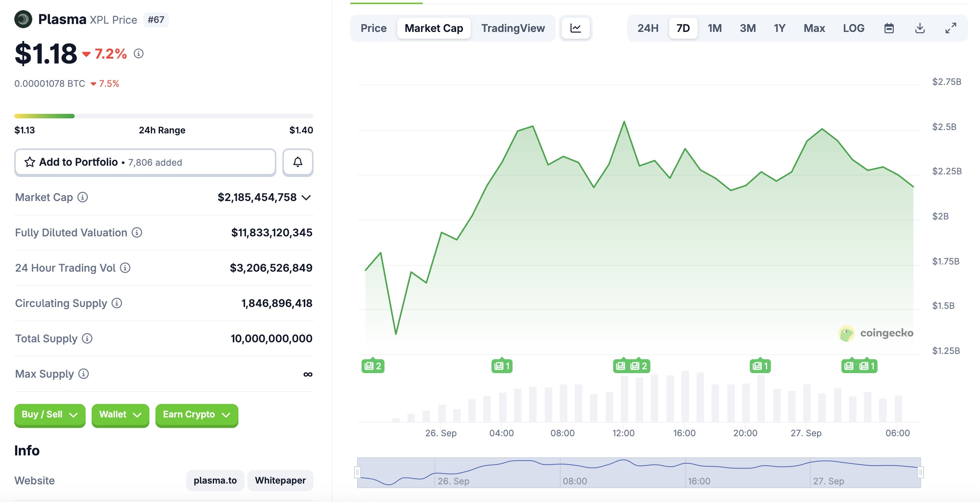The height and width of the screenshot is (502, 980).
Task: Click the 24h range progress bar
Action: (164, 116)
